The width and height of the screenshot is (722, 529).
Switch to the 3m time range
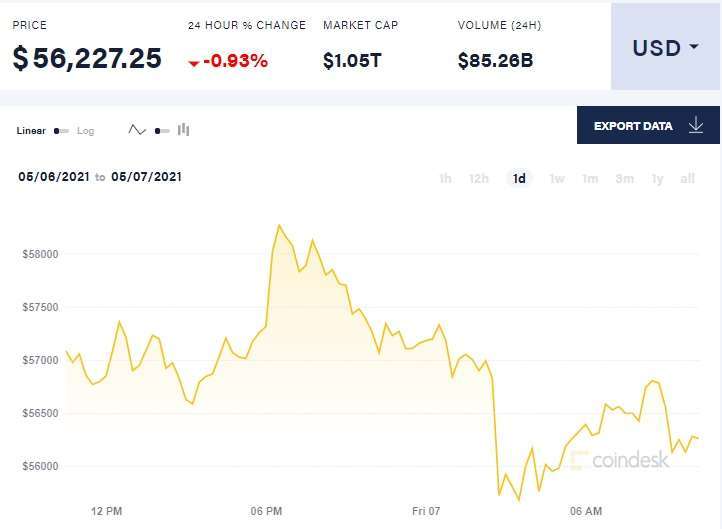[624, 179]
